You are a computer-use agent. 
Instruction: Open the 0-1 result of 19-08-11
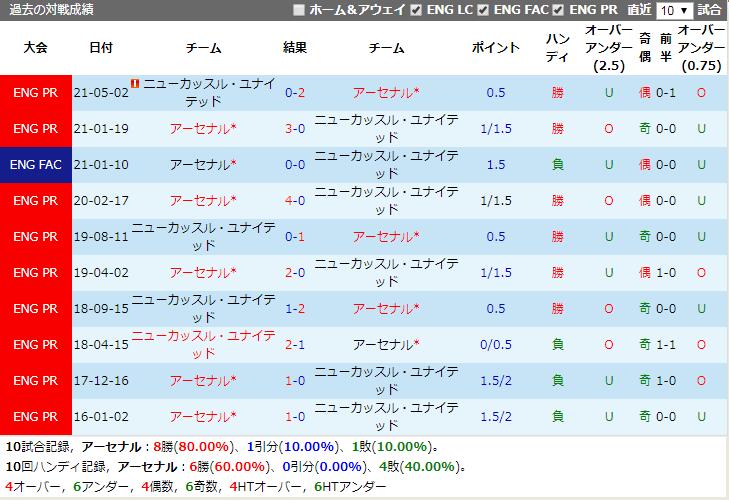pos(295,237)
